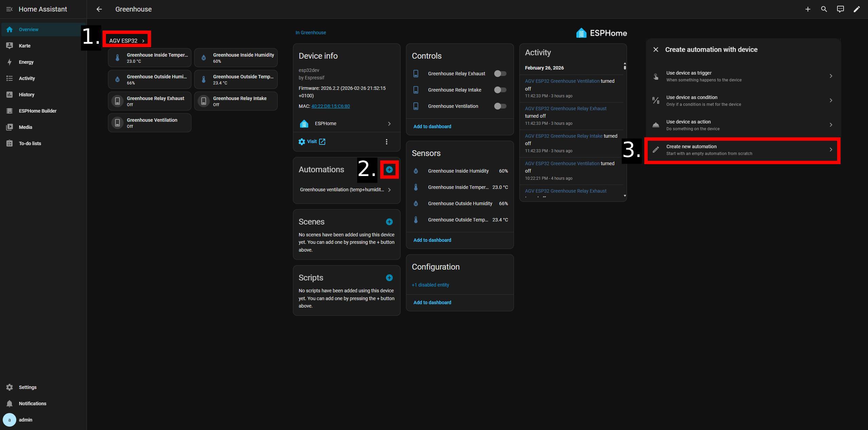Open the Assist chat icon in top bar
This screenshot has width=868, height=430.
point(840,9)
